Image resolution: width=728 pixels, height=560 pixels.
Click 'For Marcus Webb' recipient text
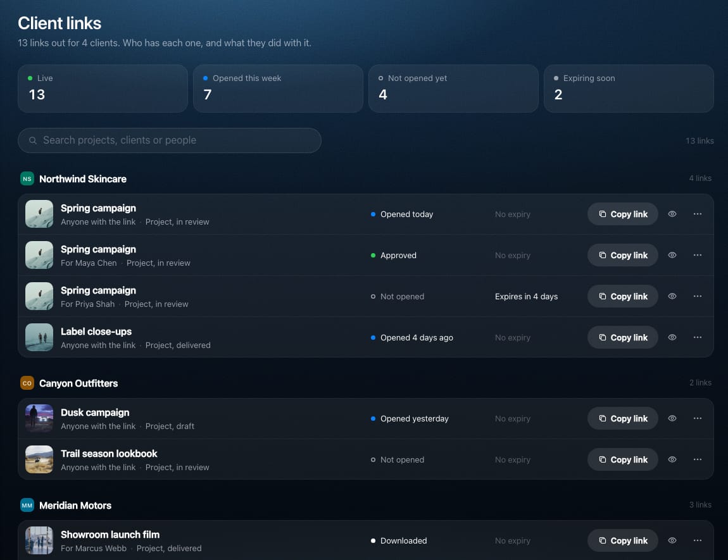pyautogui.click(x=93, y=548)
